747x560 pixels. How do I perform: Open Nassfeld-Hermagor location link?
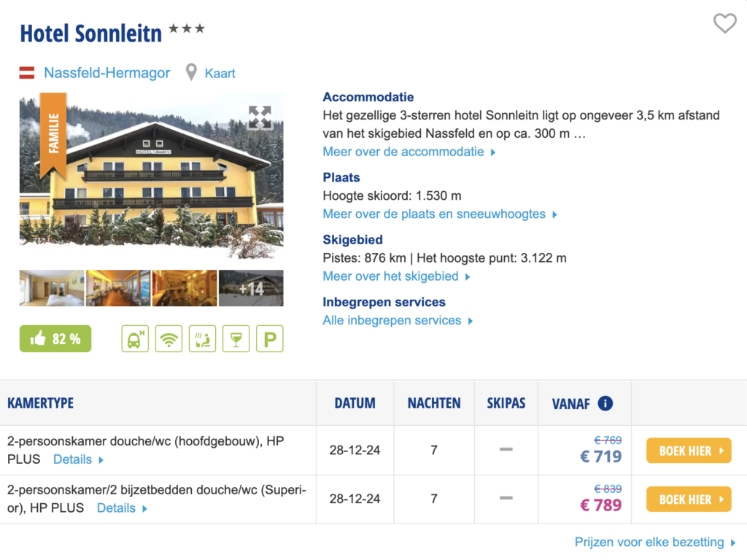(107, 73)
